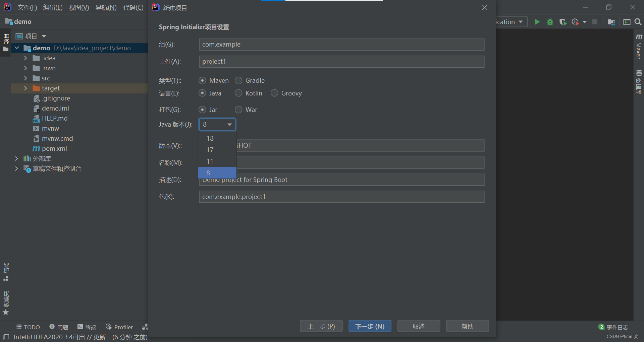Open the Database side tool window

(x=639, y=82)
